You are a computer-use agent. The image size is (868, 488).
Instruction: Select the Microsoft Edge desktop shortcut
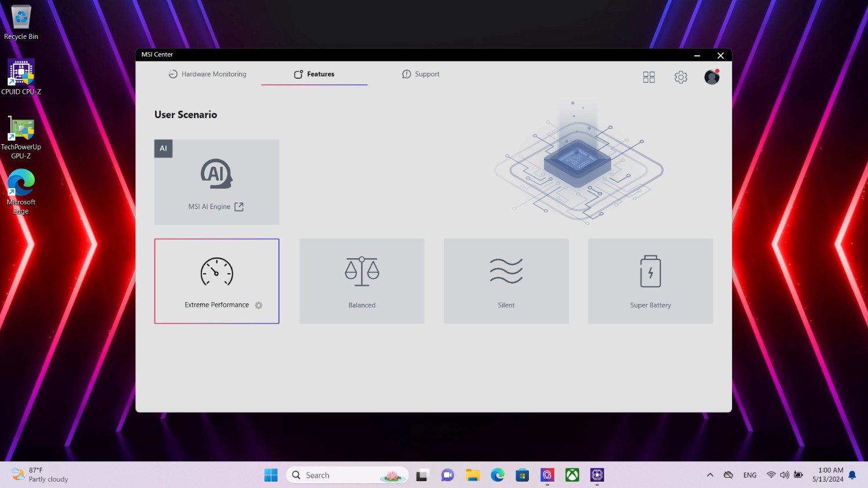click(21, 192)
